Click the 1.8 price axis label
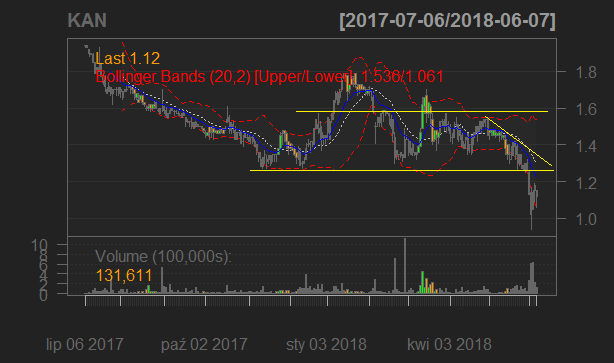 point(586,72)
